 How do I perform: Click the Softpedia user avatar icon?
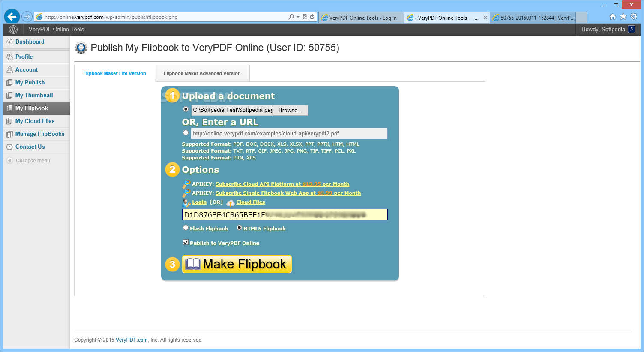(631, 29)
